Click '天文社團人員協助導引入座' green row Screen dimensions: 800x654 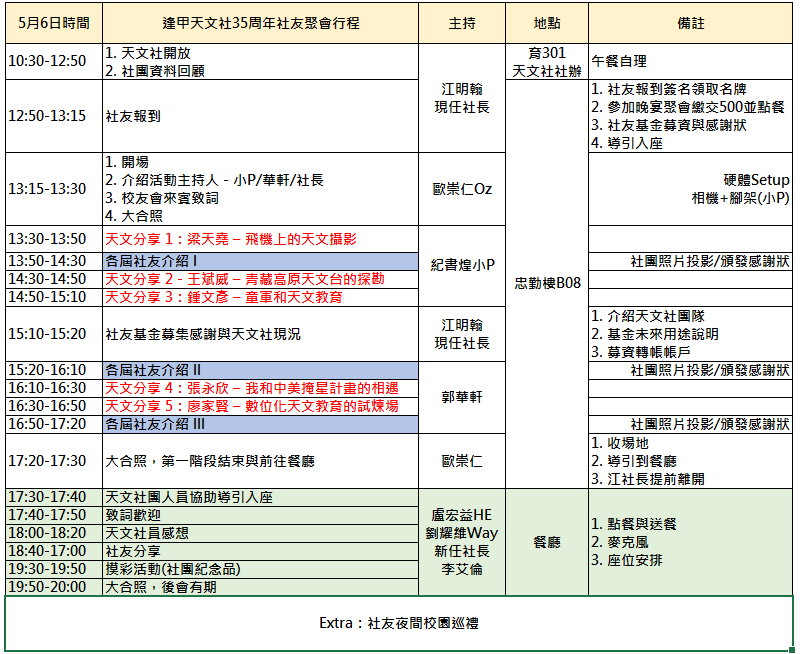click(x=260, y=497)
